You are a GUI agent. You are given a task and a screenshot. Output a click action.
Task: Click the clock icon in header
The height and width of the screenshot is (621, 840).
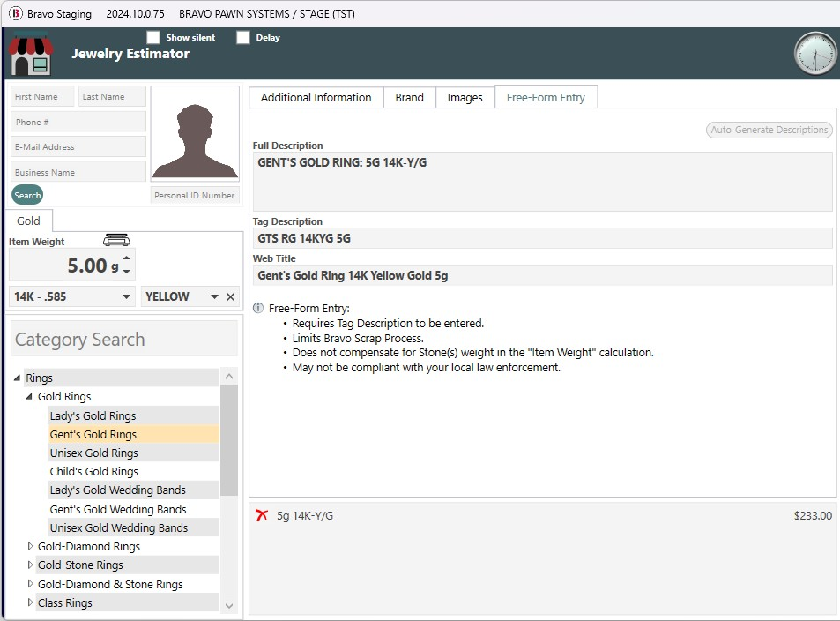(814, 54)
